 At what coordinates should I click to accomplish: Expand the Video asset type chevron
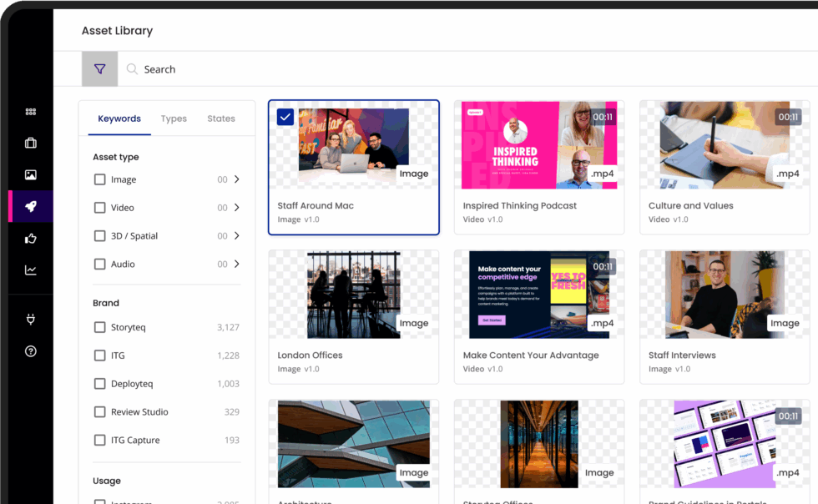point(237,208)
